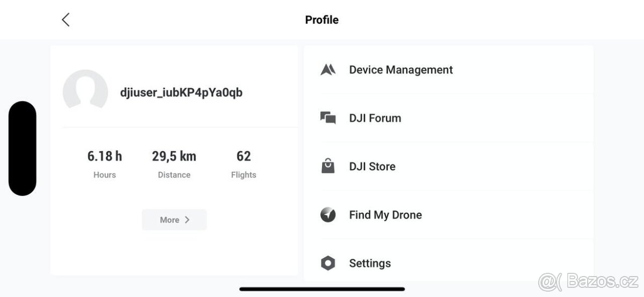644x297 pixels.
Task: Open Device Management menu entry
Action: point(449,70)
